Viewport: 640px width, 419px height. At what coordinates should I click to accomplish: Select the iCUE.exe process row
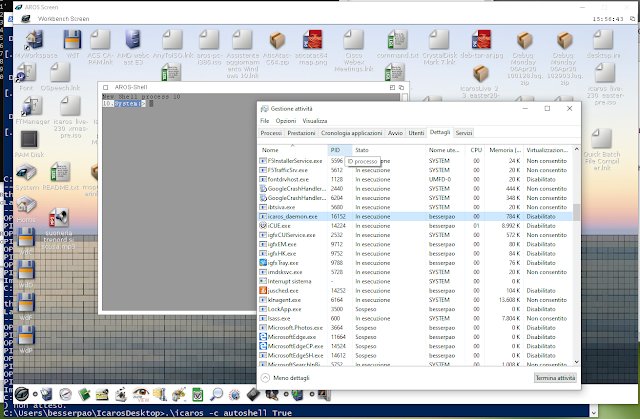(415, 226)
